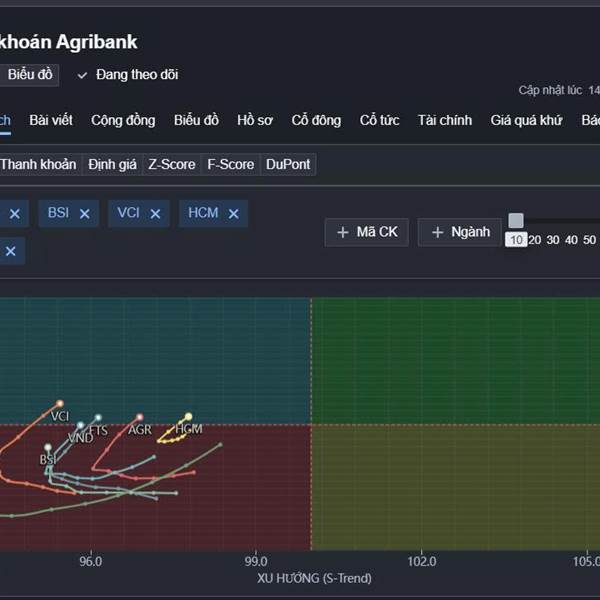600x600 pixels.
Task: Click the Cập nhật lúc timestamp text
Action: [x=559, y=90]
